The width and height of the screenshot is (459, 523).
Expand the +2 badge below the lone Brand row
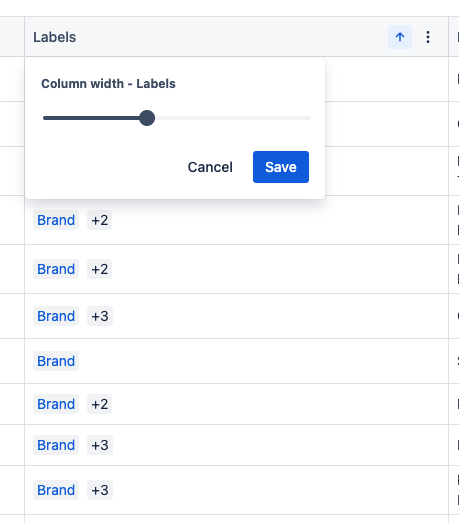tap(99, 404)
